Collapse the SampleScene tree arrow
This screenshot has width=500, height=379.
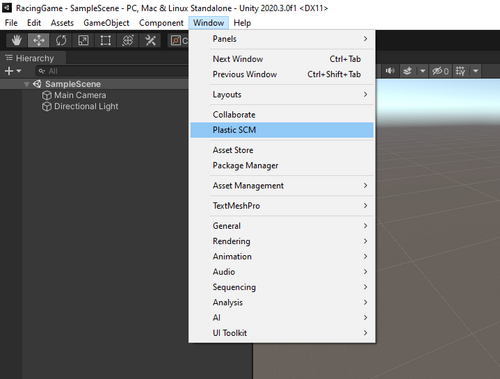tap(27, 84)
